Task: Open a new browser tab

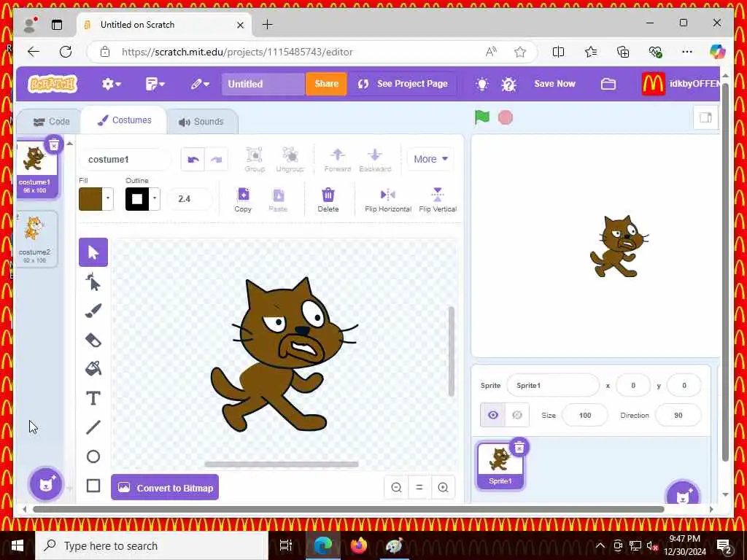Action: 267,25
